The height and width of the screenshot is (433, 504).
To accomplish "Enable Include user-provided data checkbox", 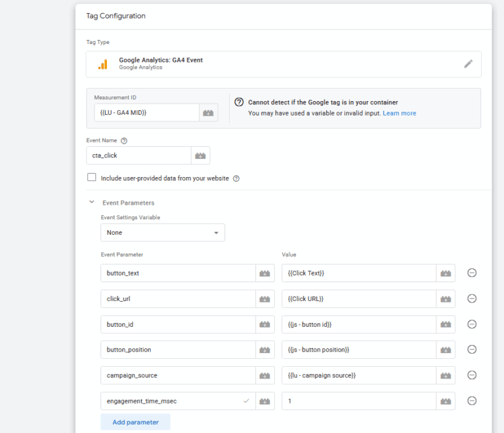I will pos(92,178).
